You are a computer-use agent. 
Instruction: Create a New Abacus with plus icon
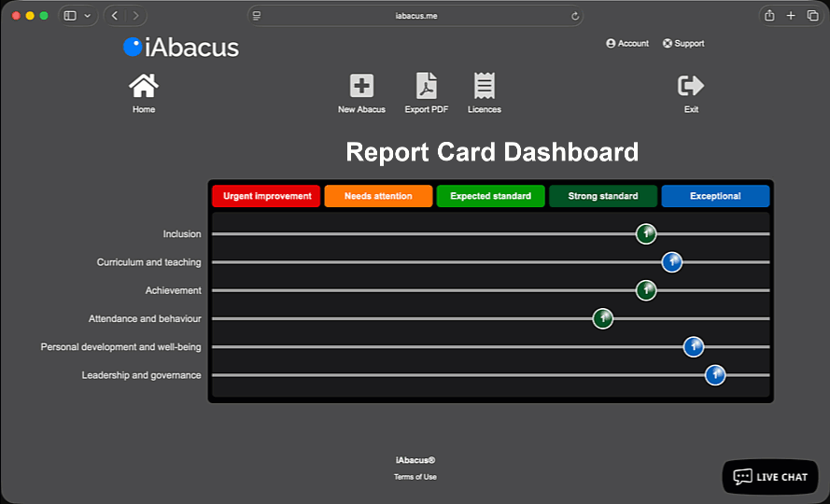(361, 86)
